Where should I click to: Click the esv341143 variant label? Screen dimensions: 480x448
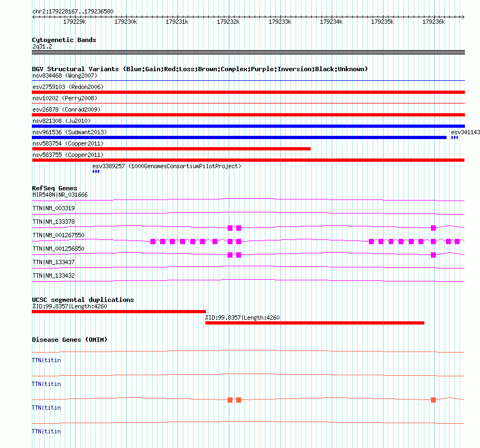pos(465,132)
